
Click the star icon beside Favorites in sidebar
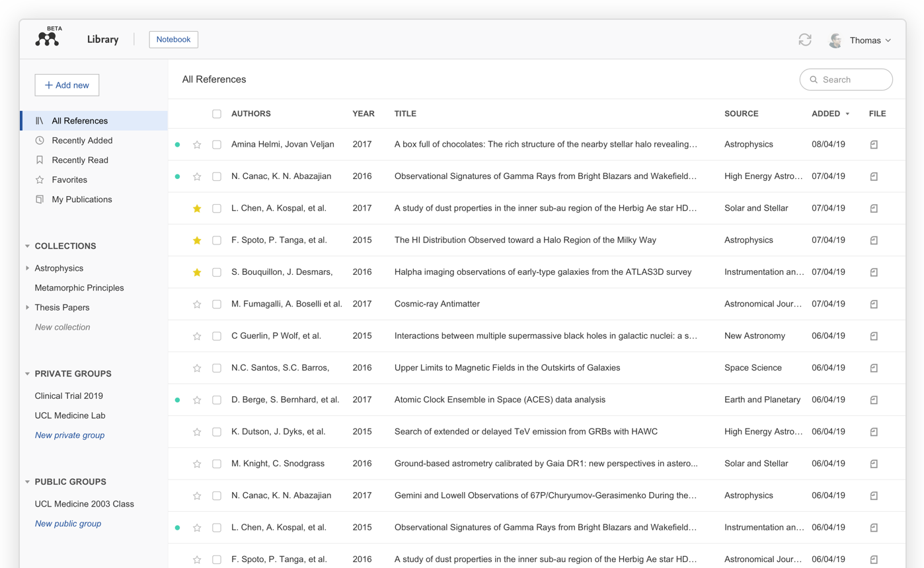[40, 180]
